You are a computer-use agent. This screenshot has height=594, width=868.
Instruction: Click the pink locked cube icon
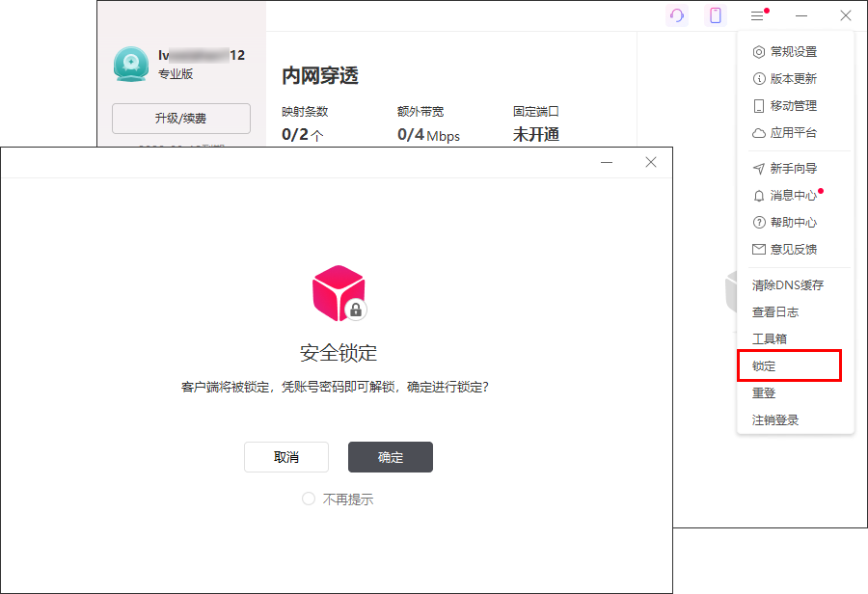coord(339,293)
